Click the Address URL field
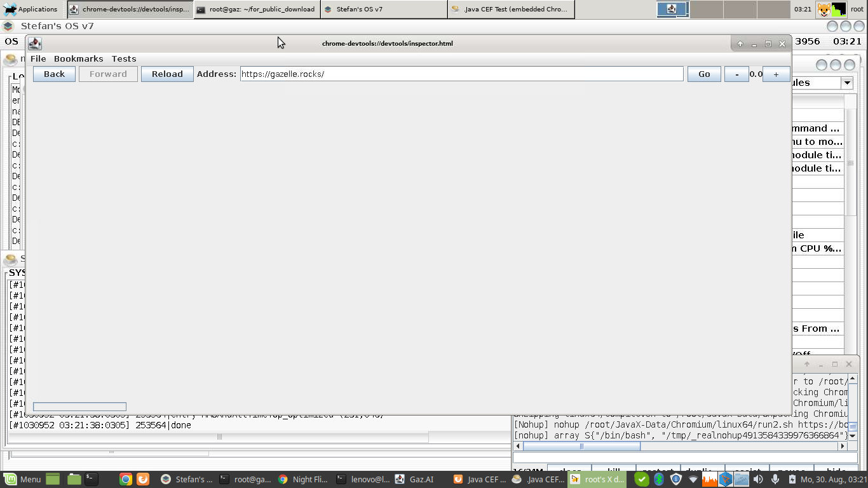The image size is (868, 488). [461, 74]
